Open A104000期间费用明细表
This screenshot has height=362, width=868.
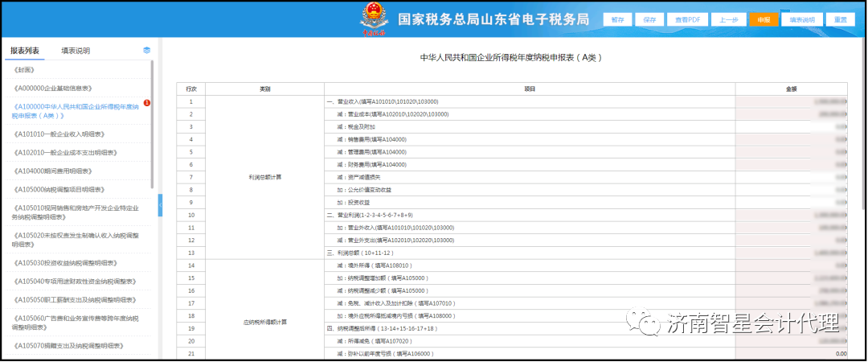tap(51, 171)
